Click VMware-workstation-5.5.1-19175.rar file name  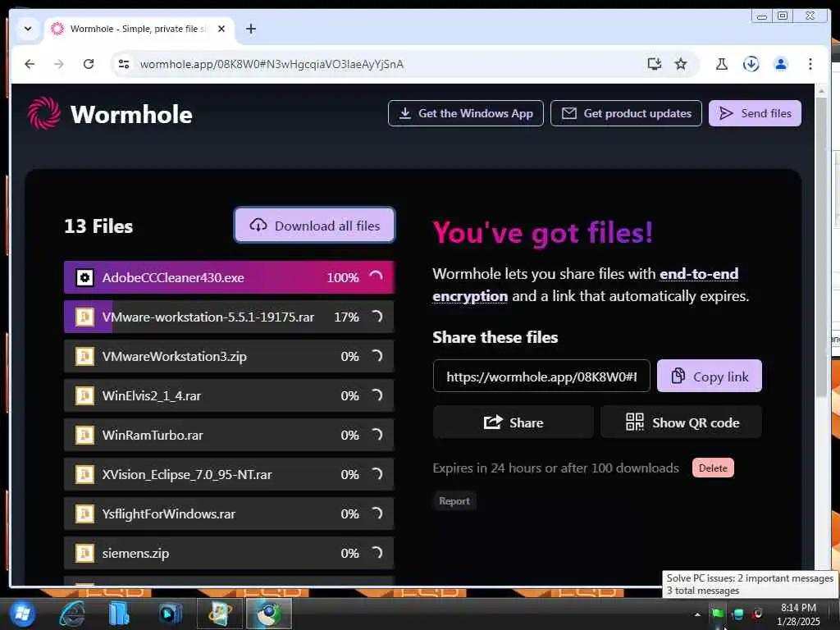(x=208, y=317)
